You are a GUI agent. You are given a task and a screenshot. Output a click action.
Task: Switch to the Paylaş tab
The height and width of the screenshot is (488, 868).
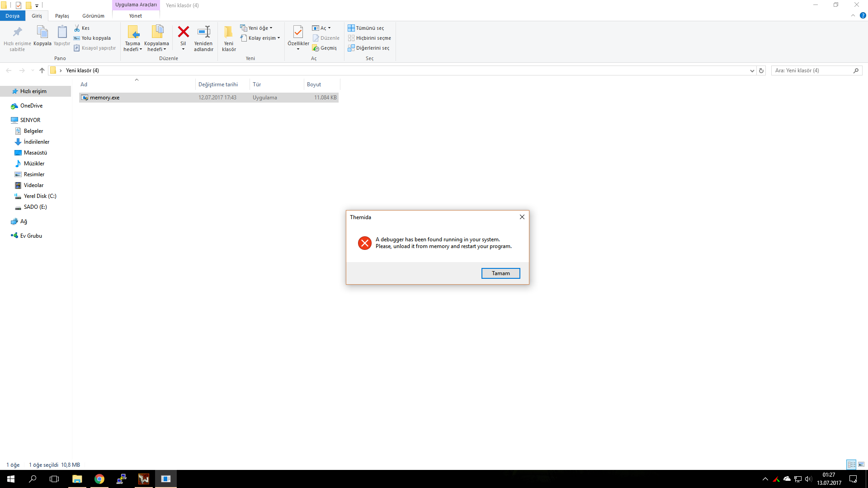(x=62, y=16)
